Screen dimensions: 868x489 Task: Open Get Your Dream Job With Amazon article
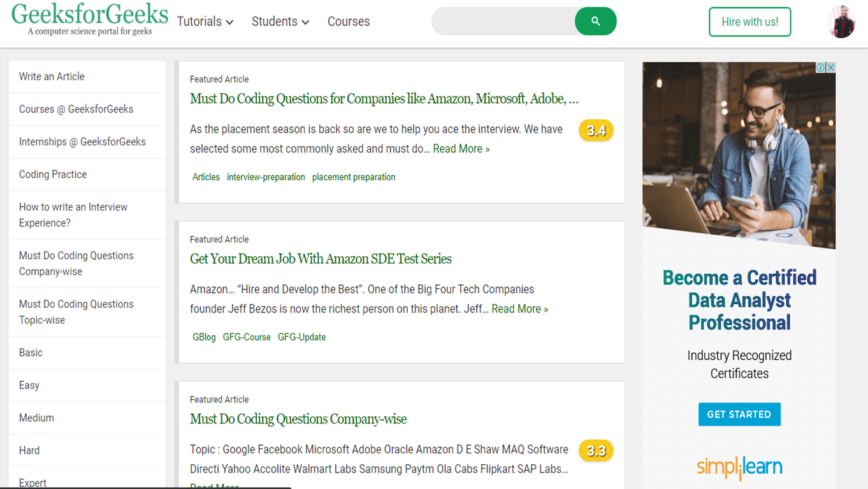coord(321,259)
